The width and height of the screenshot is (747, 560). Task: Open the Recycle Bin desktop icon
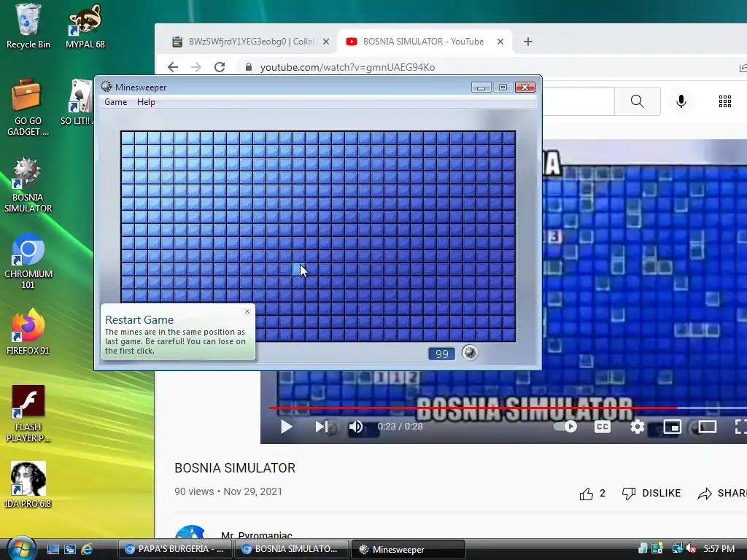tap(28, 26)
